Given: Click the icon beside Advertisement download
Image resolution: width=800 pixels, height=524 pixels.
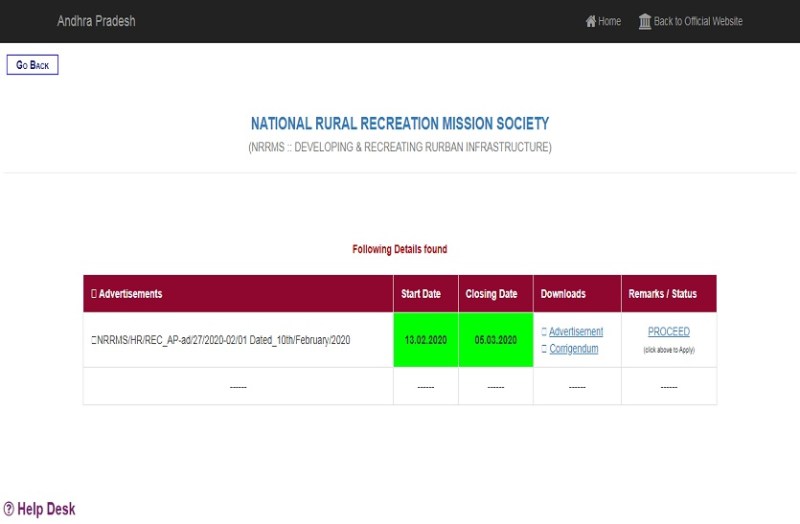Looking at the screenshot, I should click(544, 332).
